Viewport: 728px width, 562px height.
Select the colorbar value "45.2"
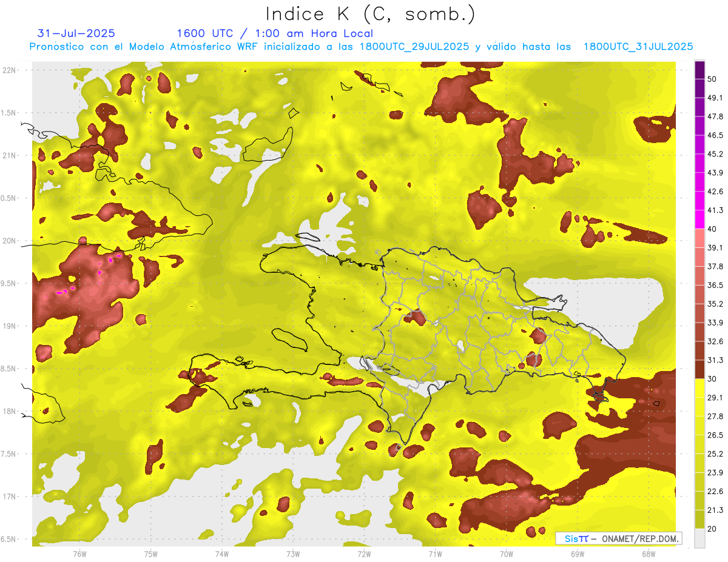(x=715, y=154)
